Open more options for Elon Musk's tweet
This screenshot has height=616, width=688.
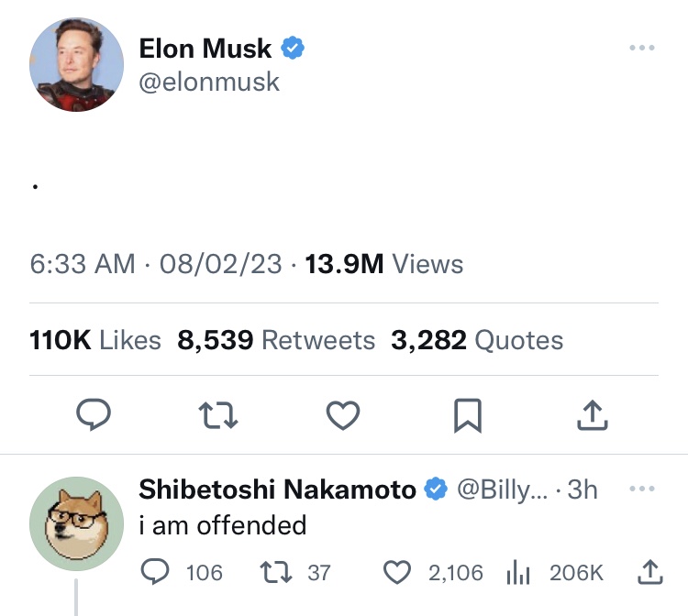pos(642,48)
